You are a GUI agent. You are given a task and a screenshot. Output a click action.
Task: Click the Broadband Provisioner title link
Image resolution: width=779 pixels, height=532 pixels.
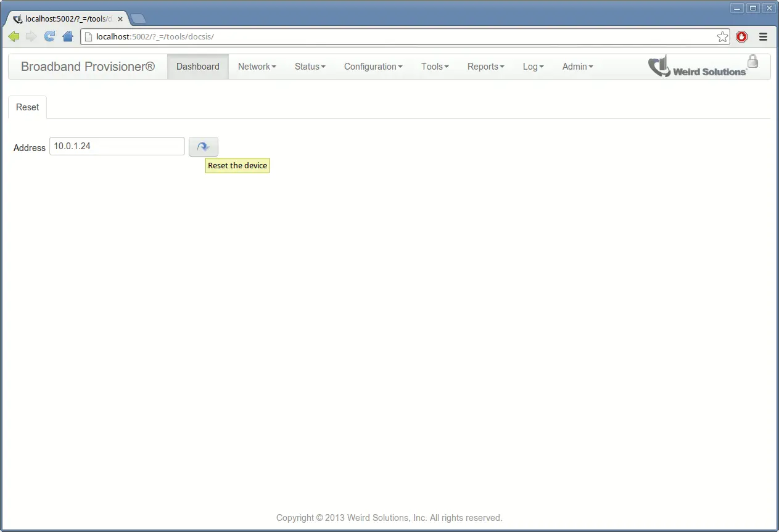[x=87, y=66]
